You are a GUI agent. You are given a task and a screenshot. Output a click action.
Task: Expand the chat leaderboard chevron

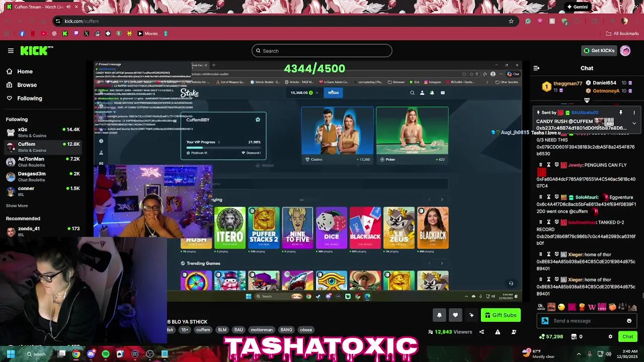(587, 101)
